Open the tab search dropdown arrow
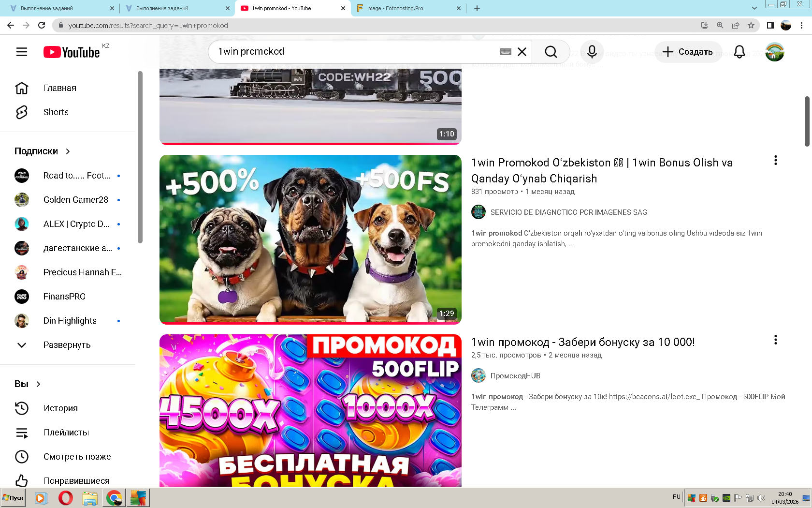 (754, 8)
